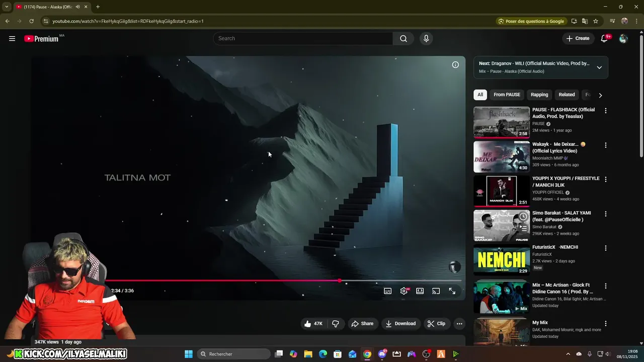Open options for FuturisticX -NEMCHI video
This screenshot has width=644, height=362.
coord(606,248)
